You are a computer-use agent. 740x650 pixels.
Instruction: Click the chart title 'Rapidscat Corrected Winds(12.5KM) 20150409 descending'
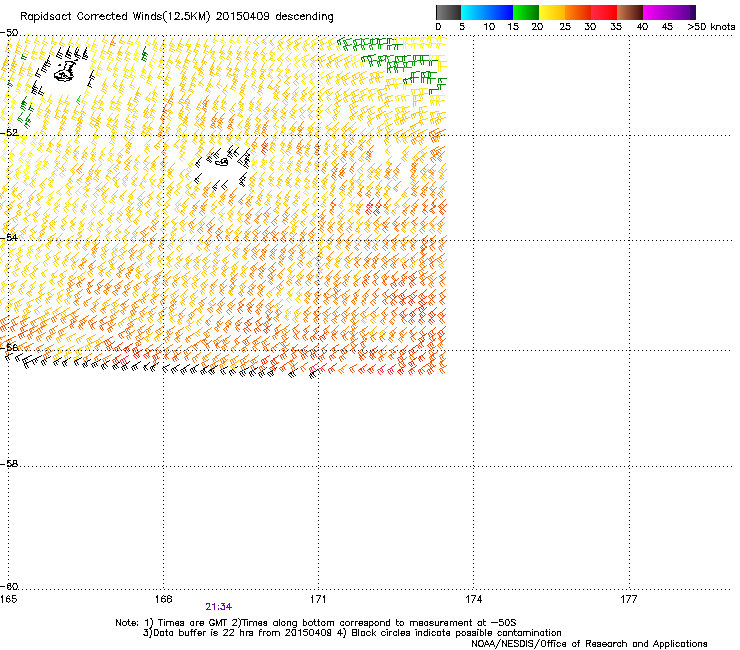(177, 16)
